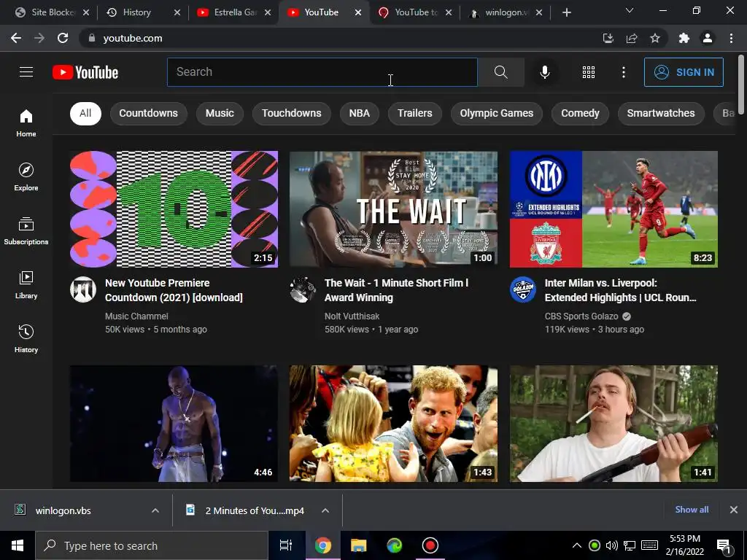Image resolution: width=747 pixels, height=560 pixels.
Task: Open YouTube settings three-dot menu
Action: tap(624, 72)
